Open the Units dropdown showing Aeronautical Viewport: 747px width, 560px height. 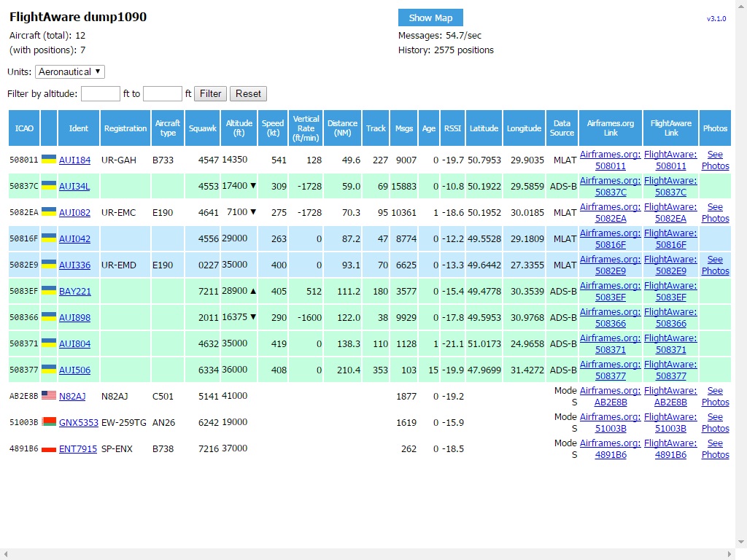pos(70,71)
